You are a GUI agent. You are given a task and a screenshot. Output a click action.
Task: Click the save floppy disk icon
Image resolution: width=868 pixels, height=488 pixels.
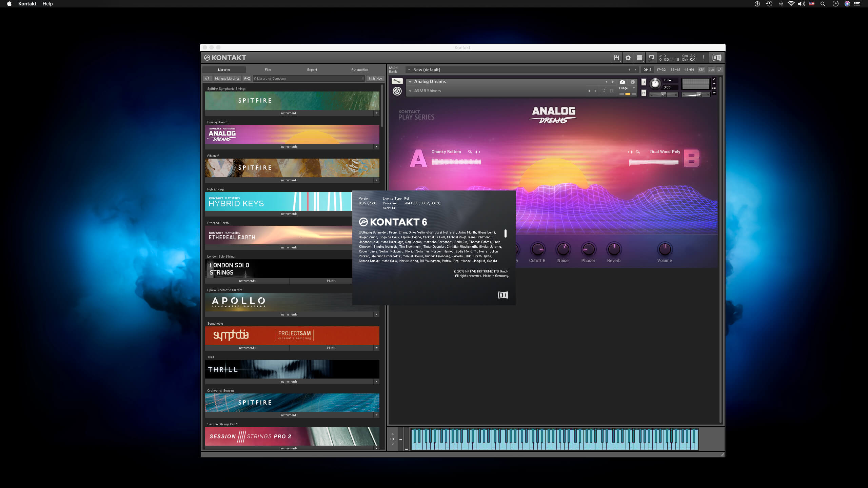click(x=616, y=58)
